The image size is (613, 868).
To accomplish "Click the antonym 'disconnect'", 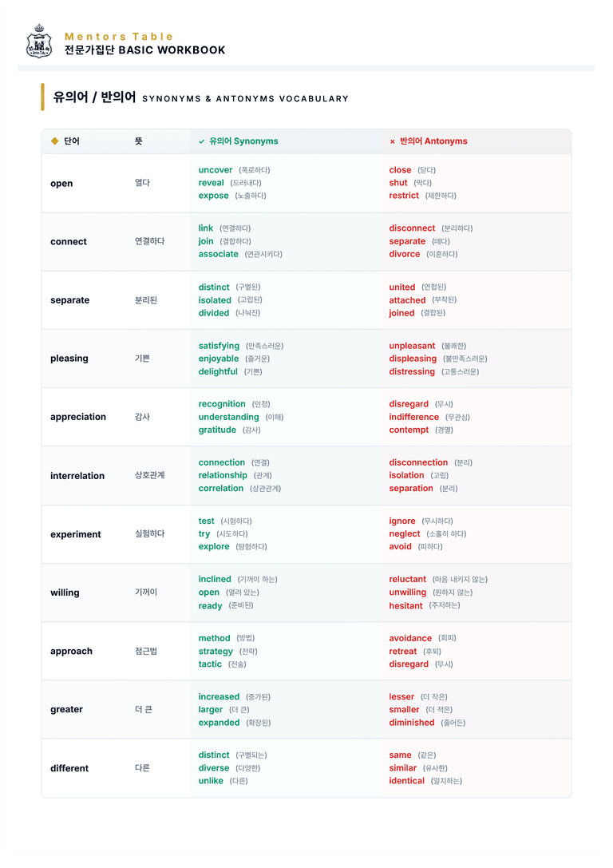I will [412, 228].
